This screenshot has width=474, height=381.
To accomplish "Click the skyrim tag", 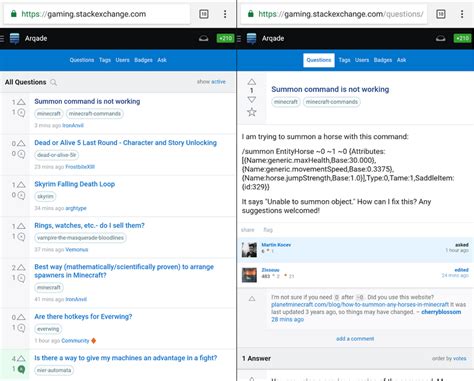I will [x=45, y=196].
